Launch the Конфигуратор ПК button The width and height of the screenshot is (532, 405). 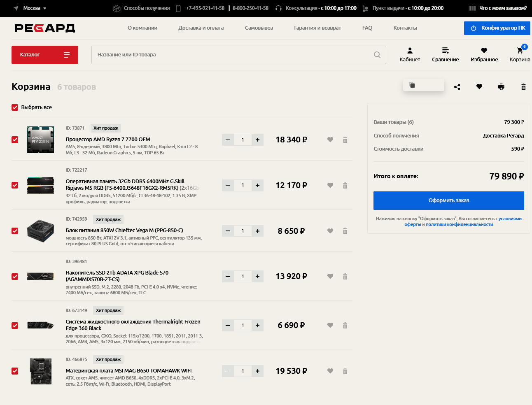[497, 28]
